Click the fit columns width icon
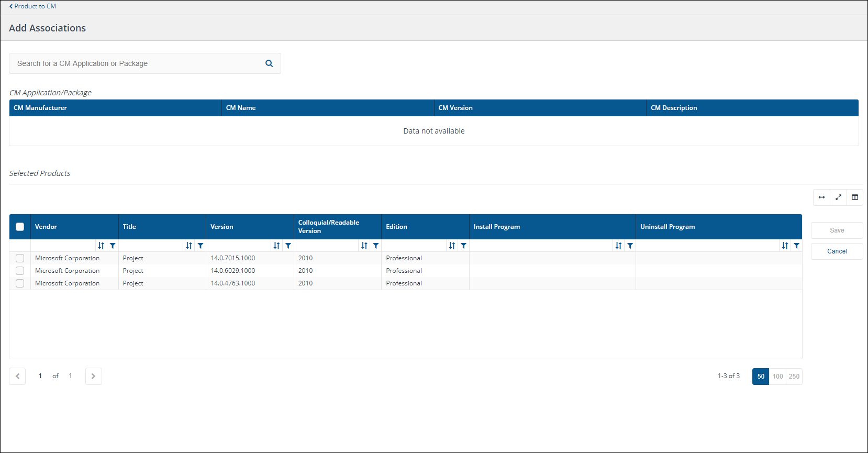Viewport: 868px width, 453px height. click(x=821, y=197)
